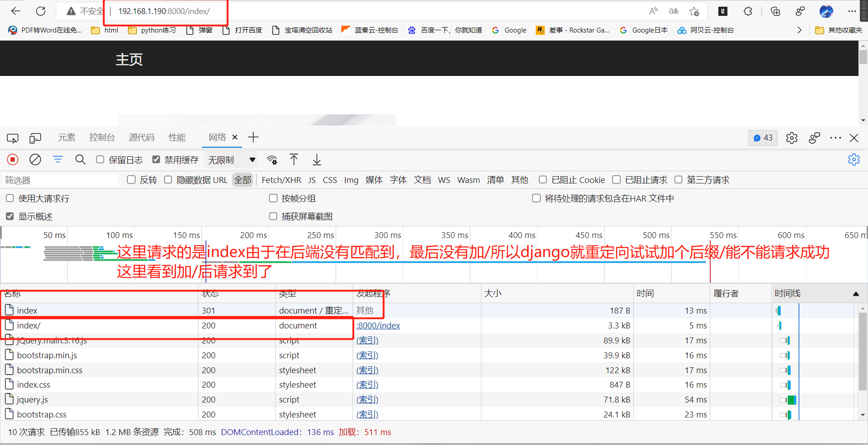Open the browser extensions puzzle icon
868x445 pixels.
748,11
